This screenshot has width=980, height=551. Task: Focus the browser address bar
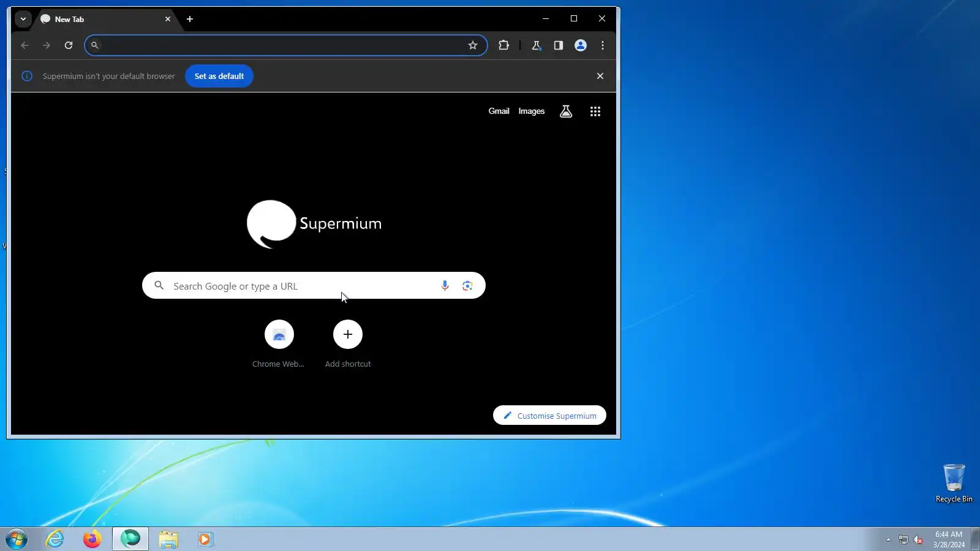click(285, 45)
